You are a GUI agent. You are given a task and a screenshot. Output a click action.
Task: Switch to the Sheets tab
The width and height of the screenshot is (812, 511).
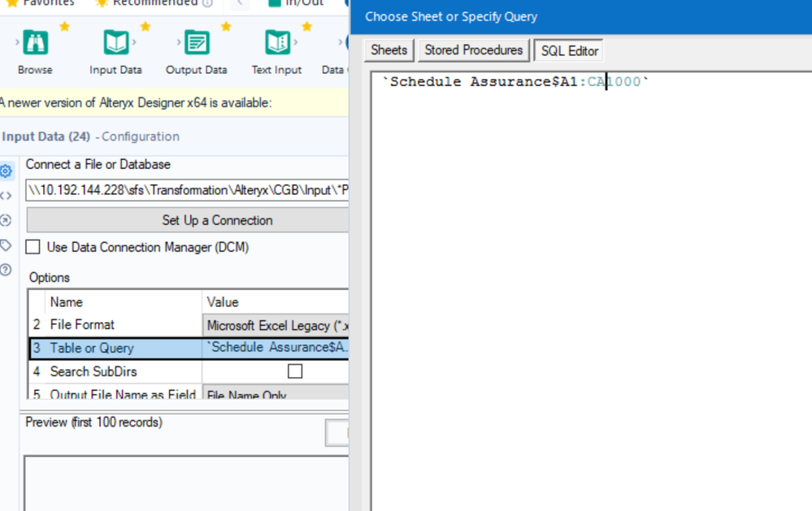pos(389,50)
